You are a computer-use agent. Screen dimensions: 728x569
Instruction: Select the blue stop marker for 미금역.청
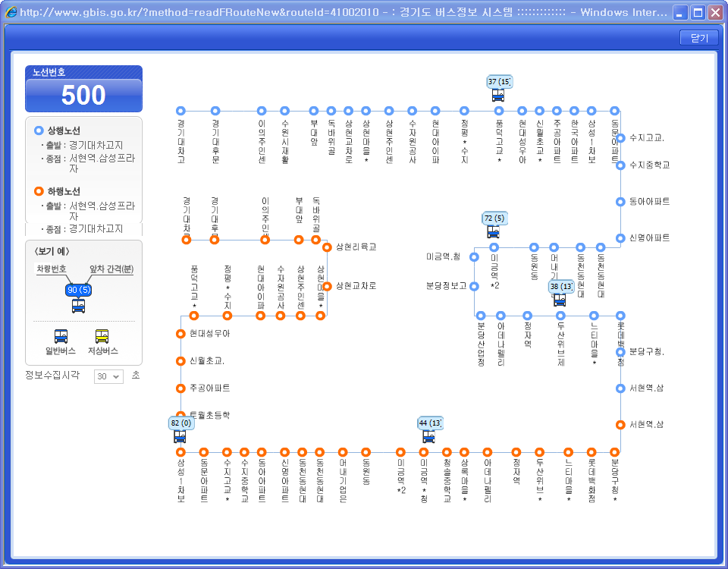pyautogui.click(x=474, y=257)
